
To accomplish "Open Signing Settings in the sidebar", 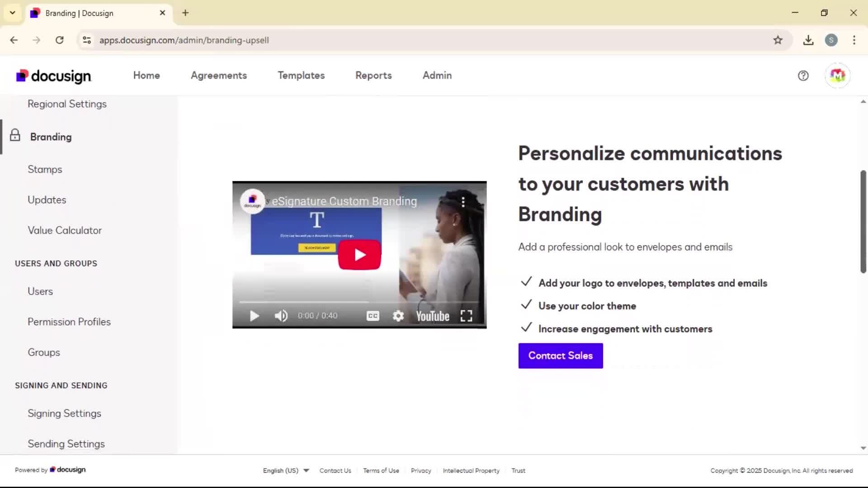I will tap(64, 413).
